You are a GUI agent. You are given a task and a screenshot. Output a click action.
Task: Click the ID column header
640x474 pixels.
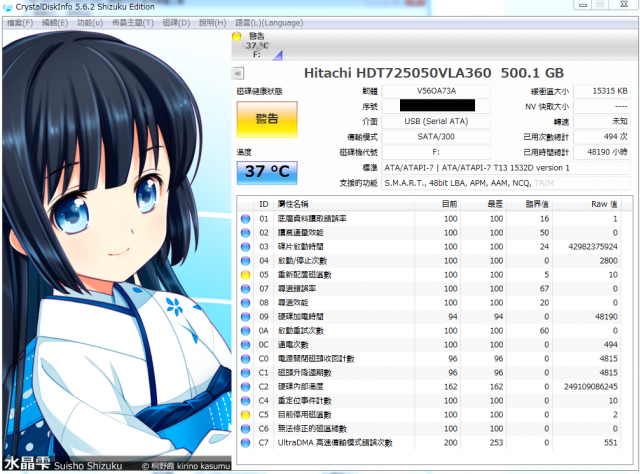(x=264, y=204)
